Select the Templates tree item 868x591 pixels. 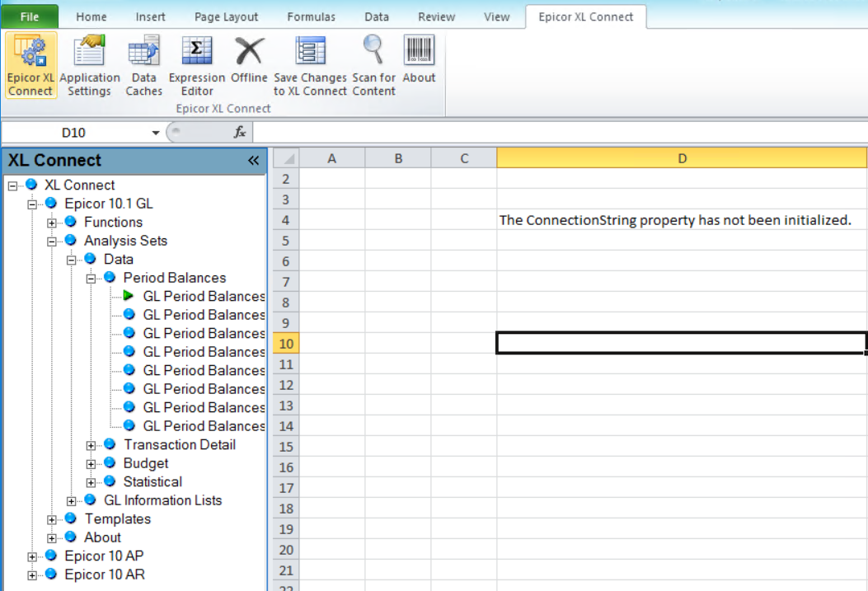point(117,518)
